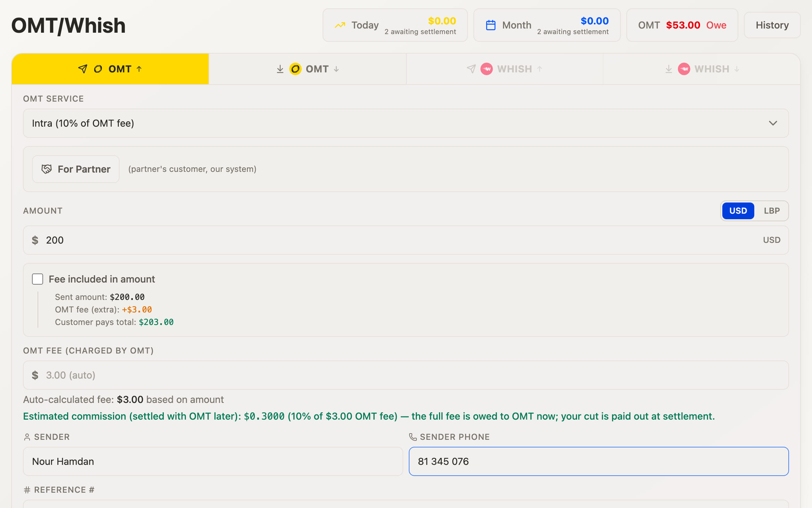Click the download icon on WHISH receive tab

click(x=669, y=69)
